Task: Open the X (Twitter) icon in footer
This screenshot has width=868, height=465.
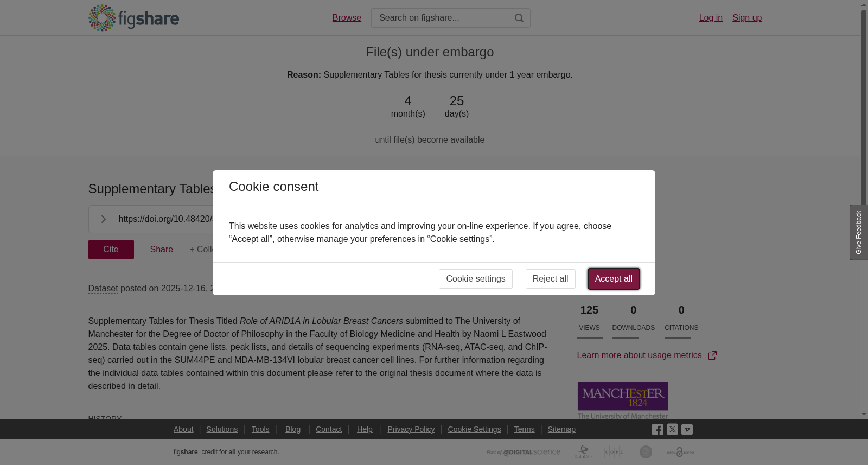Action: tap(672, 429)
